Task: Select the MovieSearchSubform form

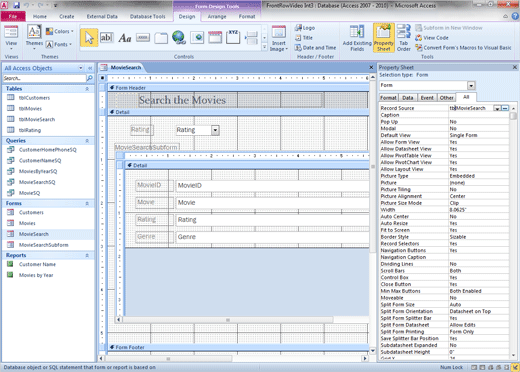Action: click(43, 245)
